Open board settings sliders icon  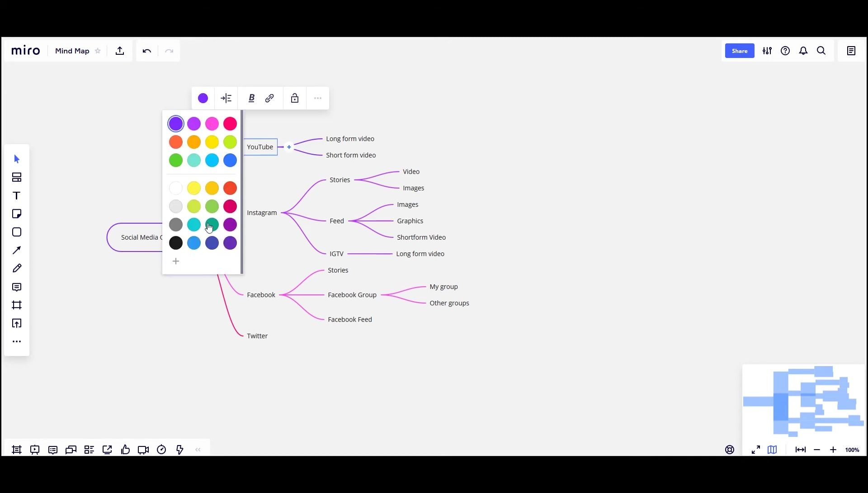pyautogui.click(x=767, y=51)
